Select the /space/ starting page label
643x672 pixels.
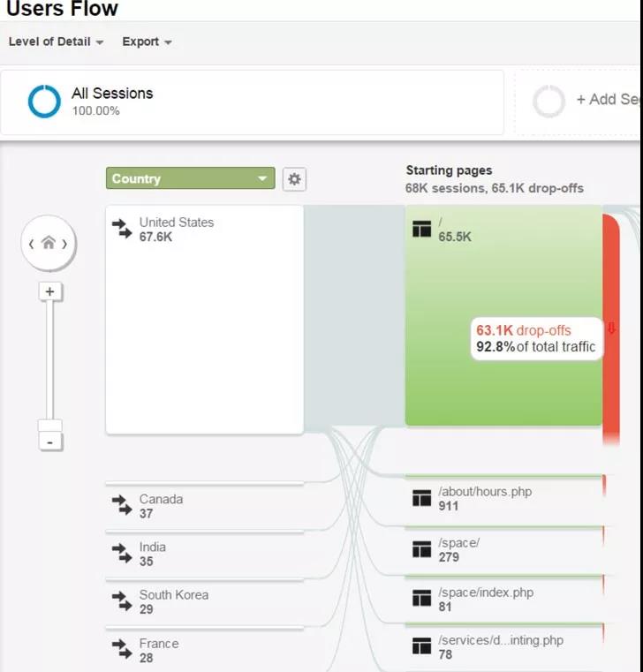coord(459,542)
